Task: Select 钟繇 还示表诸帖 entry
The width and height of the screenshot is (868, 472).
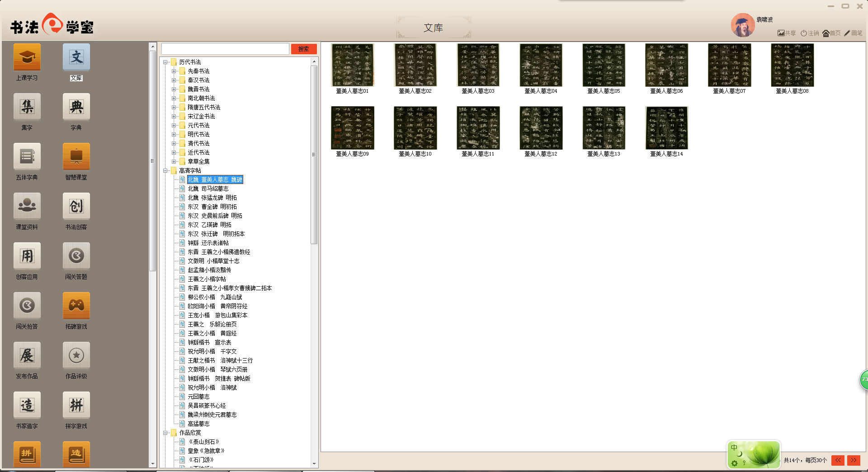Action: pyautogui.click(x=208, y=243)
